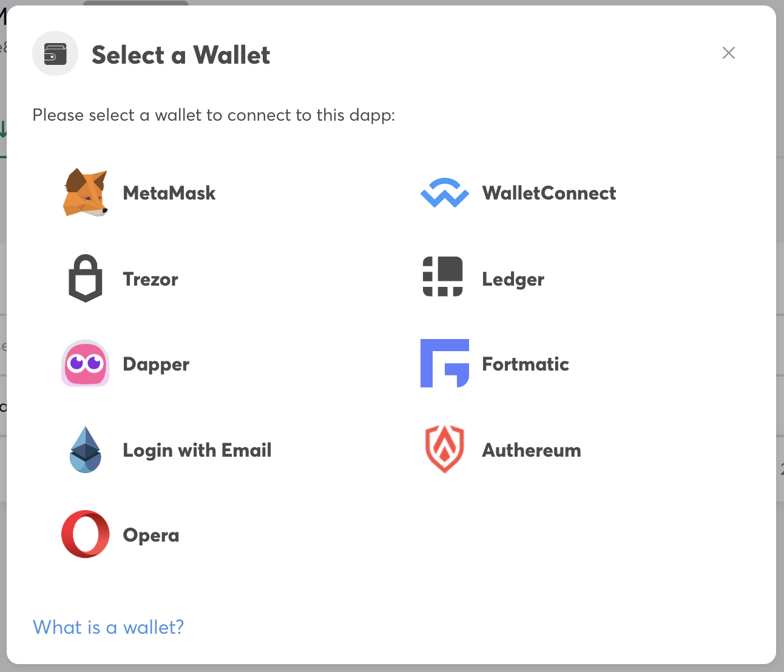Viewport: 784px width, 672px height.
Task: Select the Trezor padlock icon
Action: 86,278
